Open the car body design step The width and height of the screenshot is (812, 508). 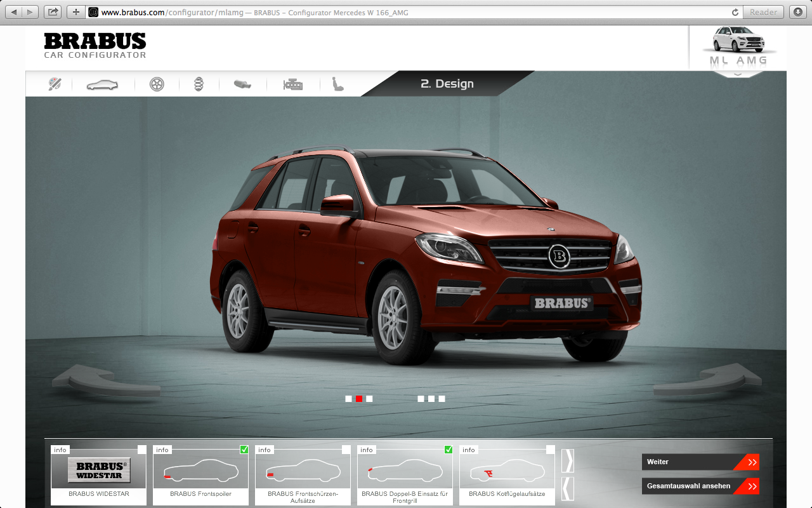pos(102,84)
